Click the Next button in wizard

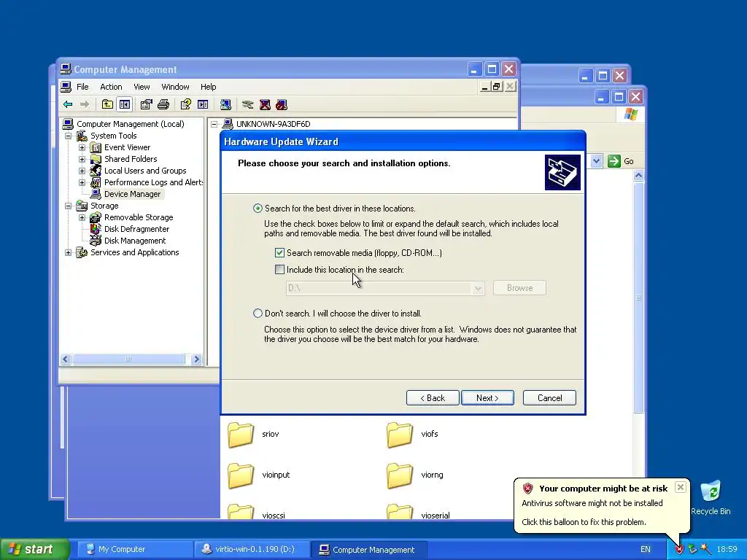point(487,398)
